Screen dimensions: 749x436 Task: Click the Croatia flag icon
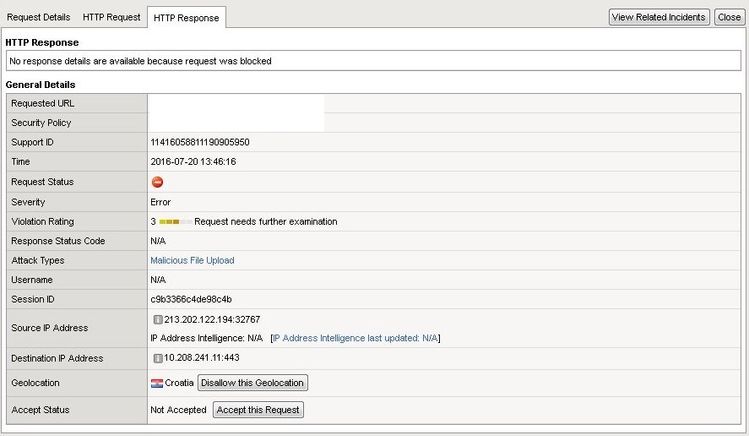[x=157, y=383]
